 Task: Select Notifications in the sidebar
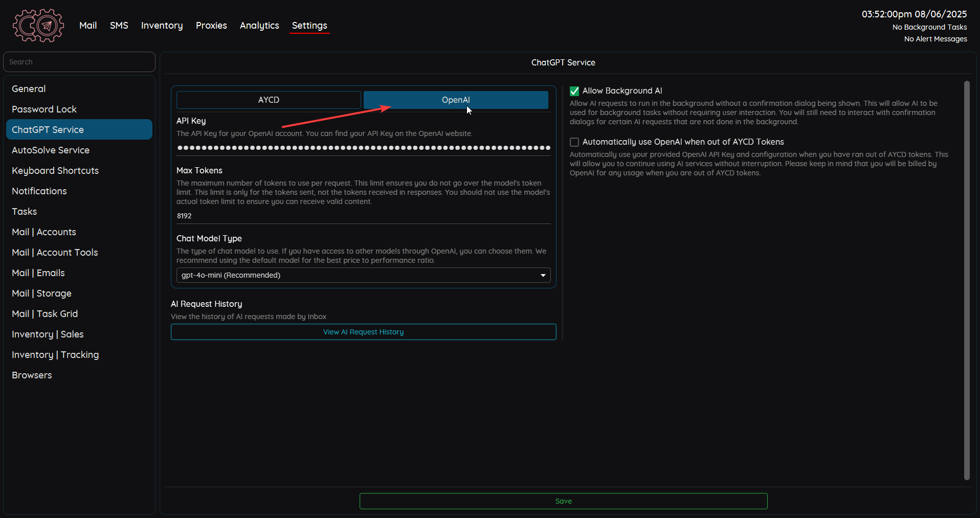pos(39,191)
